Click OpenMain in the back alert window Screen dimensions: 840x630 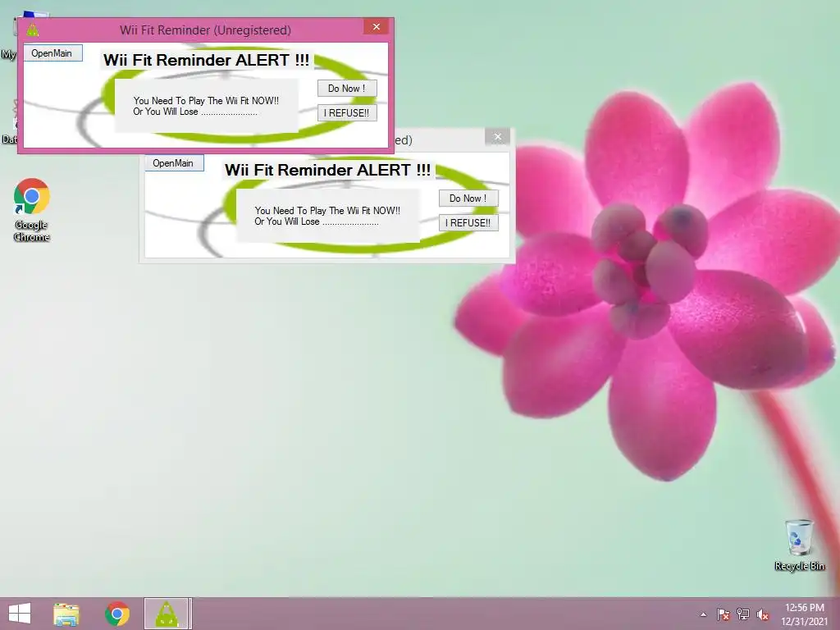coord(174,163)
